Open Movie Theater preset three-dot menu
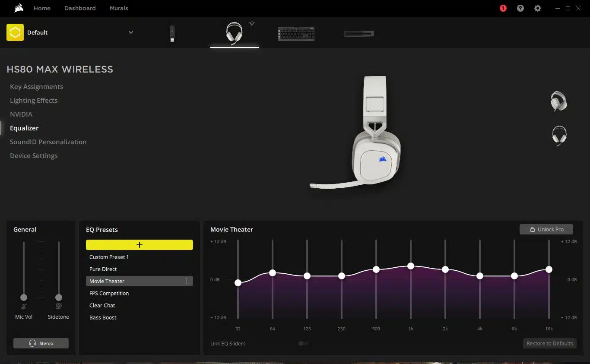590x364 pixels. coord(187,281)
